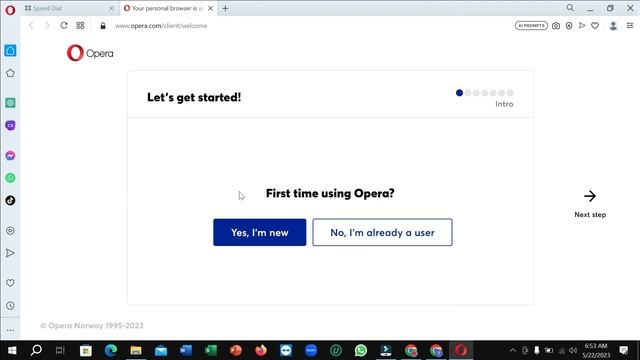The width and height of the screenshot is (640, 360).
Task: Open History clock in sidebar
Action: (x=10, y=306)
